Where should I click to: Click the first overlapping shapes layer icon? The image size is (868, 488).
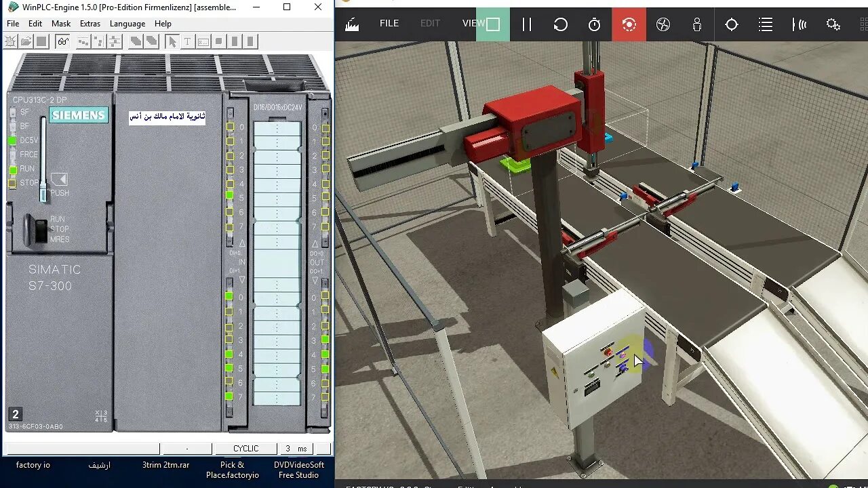[136, 41]
